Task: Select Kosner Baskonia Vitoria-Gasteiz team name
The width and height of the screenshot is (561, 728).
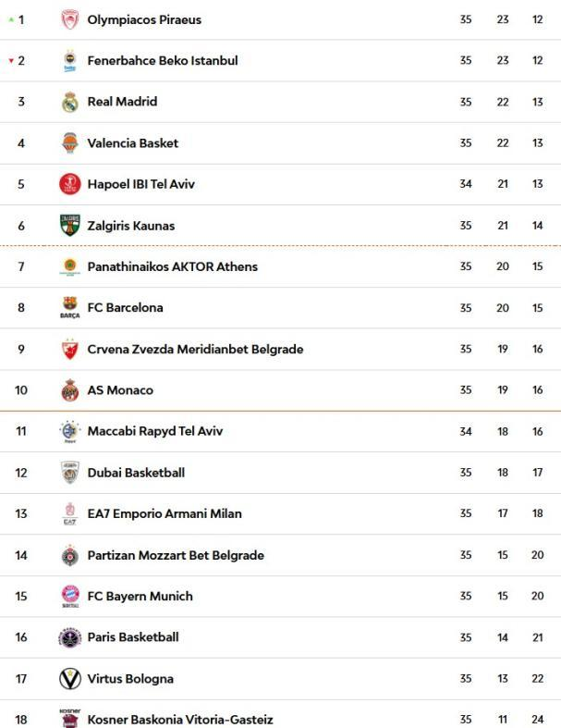Action: [180, 720]
